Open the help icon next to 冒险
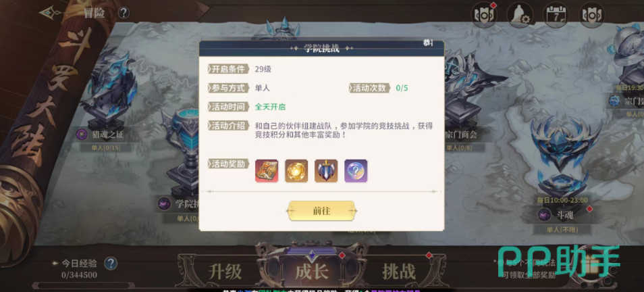The image size is (644, 292). tap(124, 13)
